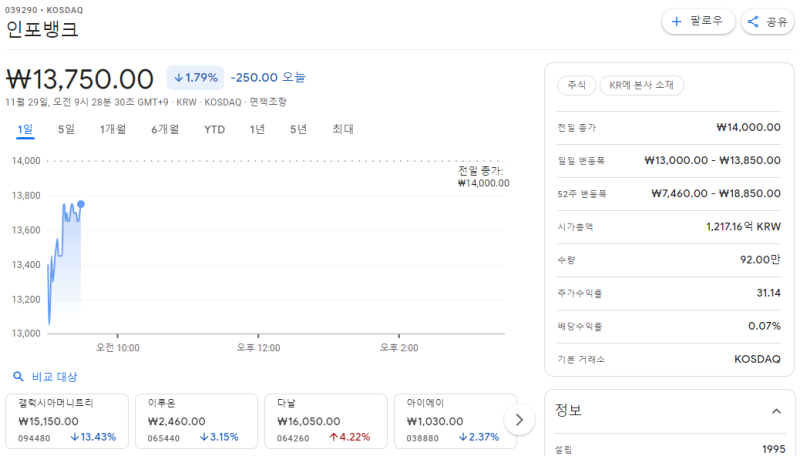Click the 설립 year 1995
Viewport: 800px width, 456px height.
point(773,449)
